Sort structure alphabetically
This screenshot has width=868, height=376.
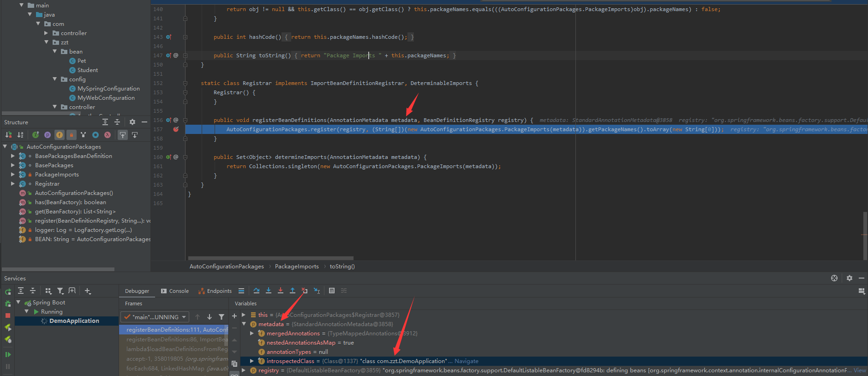(x=20, y=135)
